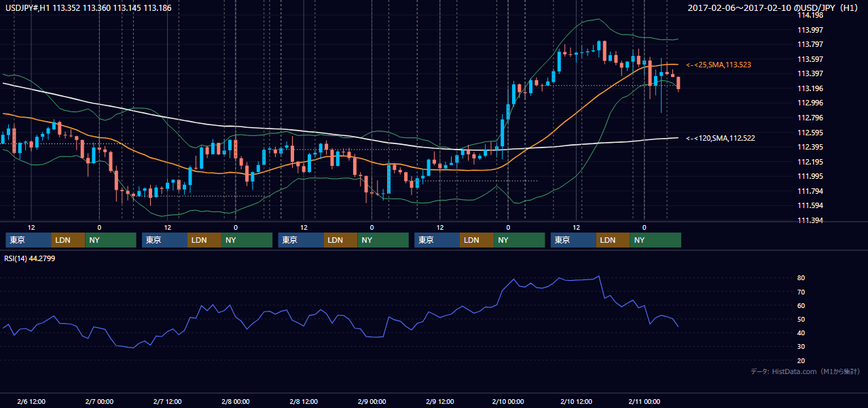Click the 112.595 price axis label
Screen dimensions: 868x408
point(810,133)
